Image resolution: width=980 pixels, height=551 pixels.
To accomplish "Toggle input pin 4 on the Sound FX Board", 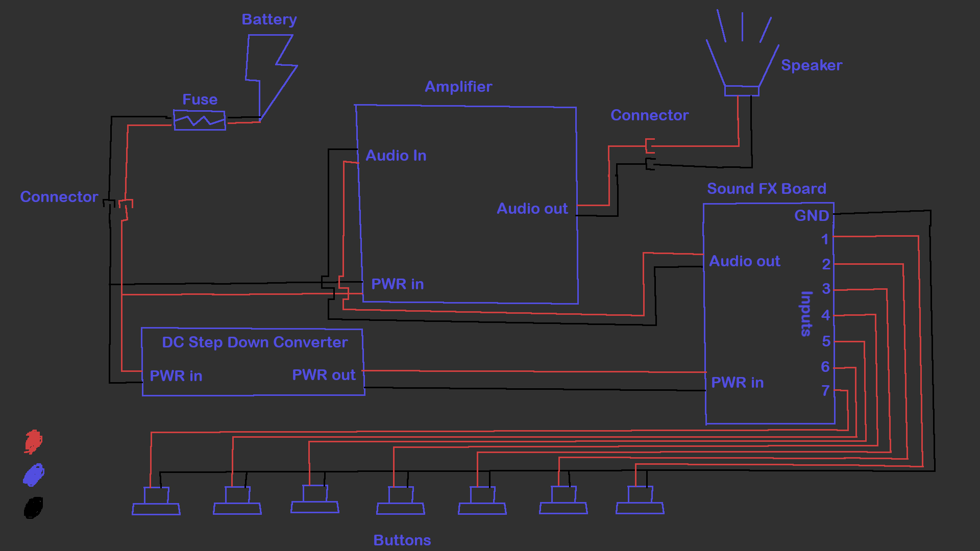I will click(x=826, y=315).
